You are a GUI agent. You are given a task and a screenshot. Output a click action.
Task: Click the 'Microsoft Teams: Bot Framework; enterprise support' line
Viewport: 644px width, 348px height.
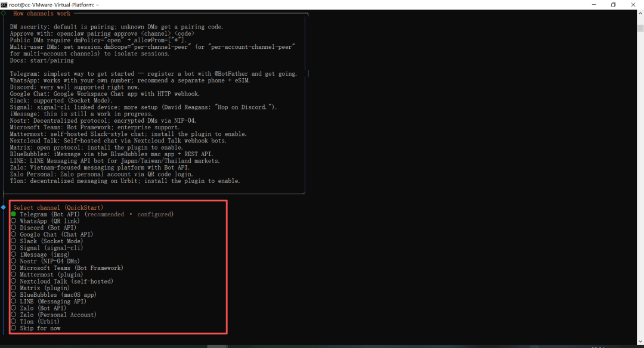[x=95, y=127]
